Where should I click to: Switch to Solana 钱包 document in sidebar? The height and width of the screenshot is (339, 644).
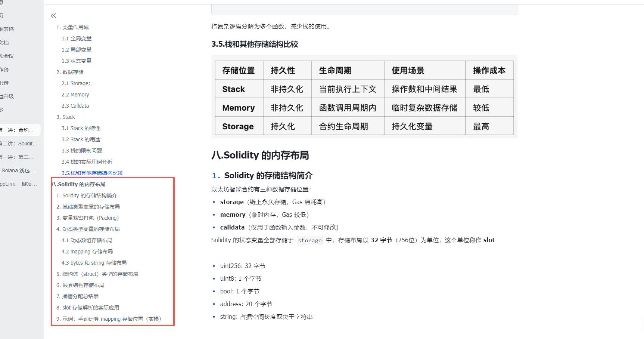click(18, 170)
